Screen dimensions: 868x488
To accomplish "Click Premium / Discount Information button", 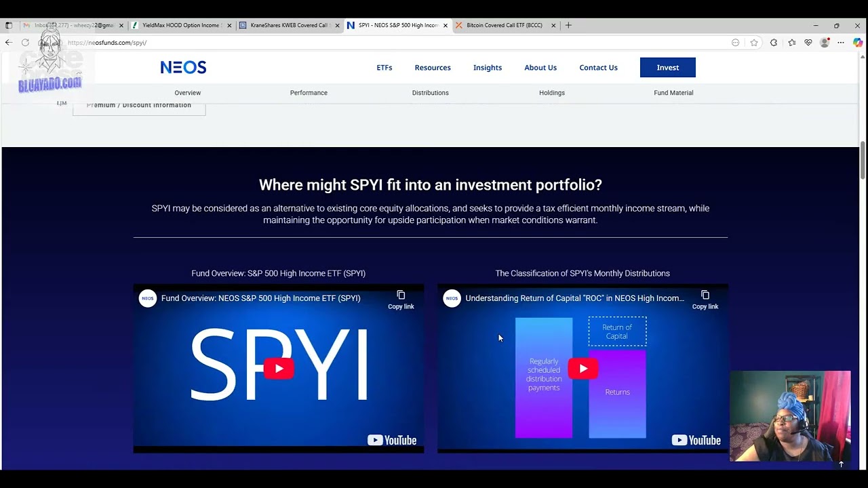I will (x=139, y=107).
